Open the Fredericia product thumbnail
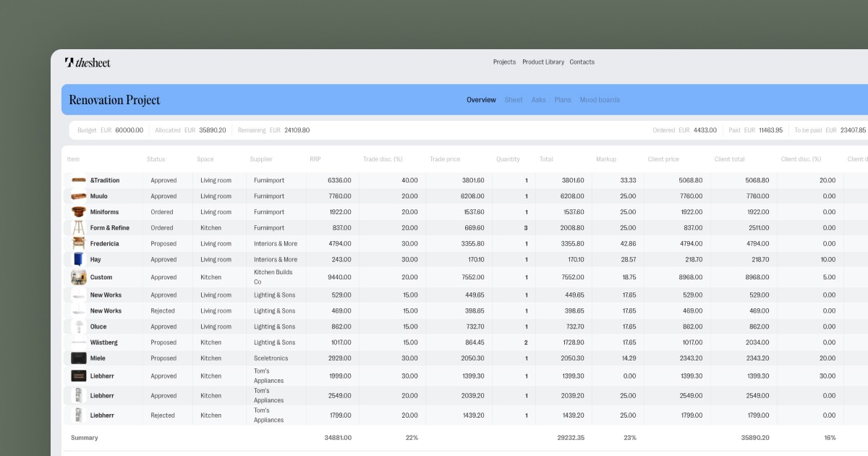This screenshot has width=868, height=456. (79, 244)
